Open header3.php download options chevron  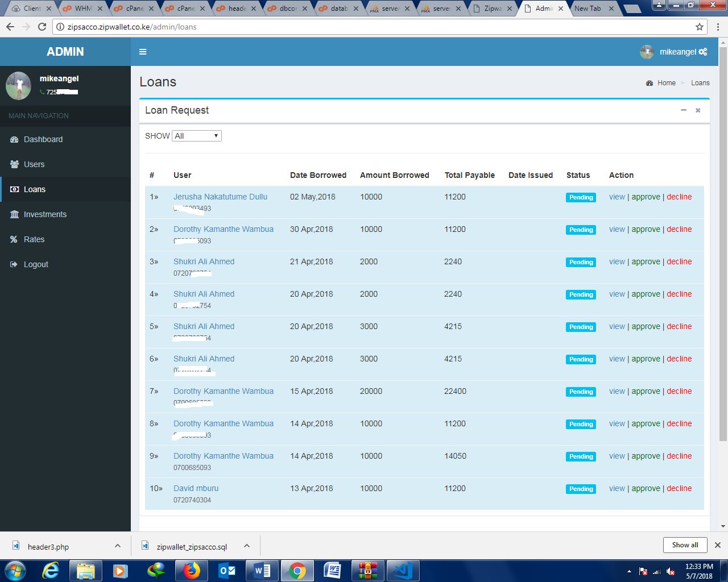118,546
